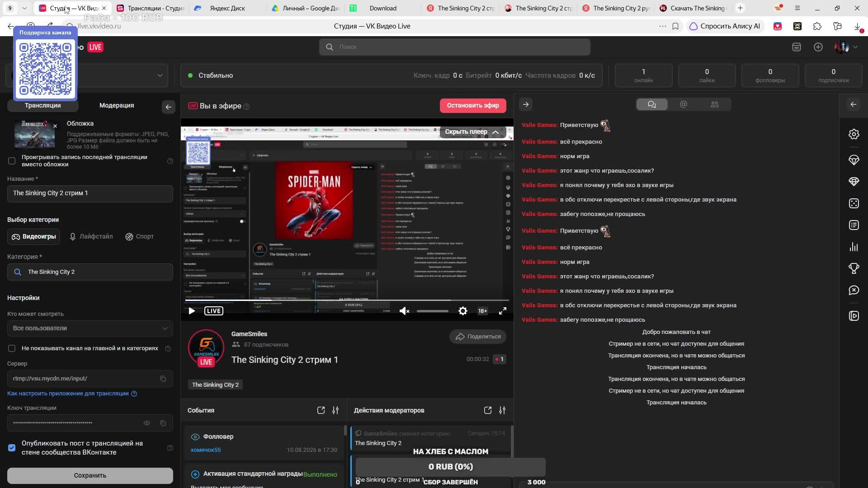
Task: Pop out the Events panel
Action: (321, 410)
